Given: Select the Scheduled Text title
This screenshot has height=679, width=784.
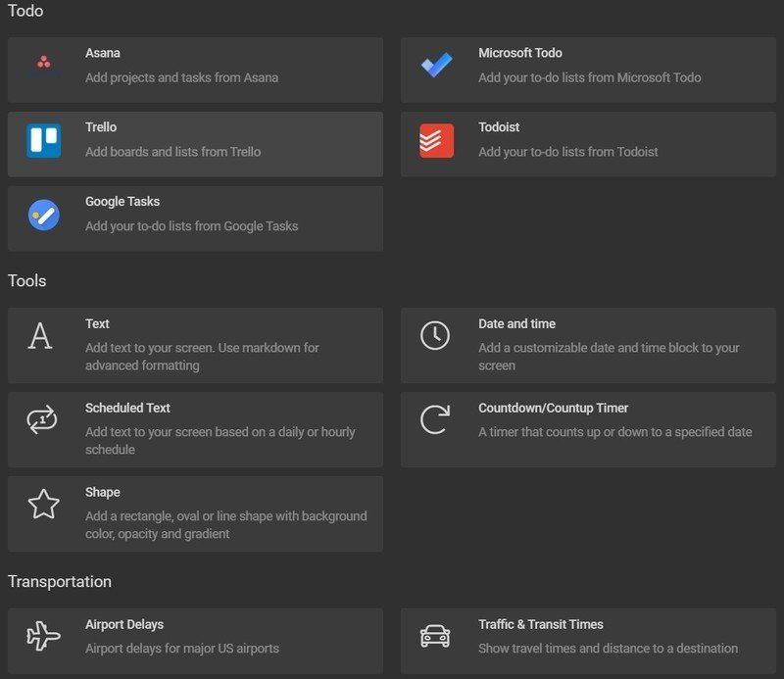Looking at the screenshot, I should [127, 408].
